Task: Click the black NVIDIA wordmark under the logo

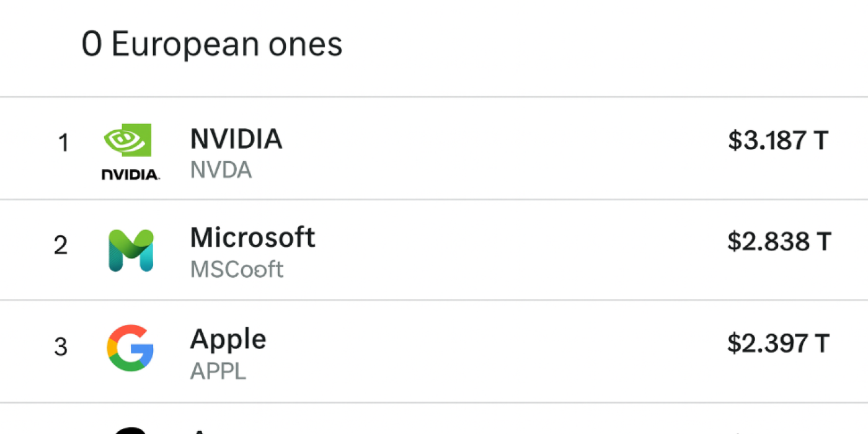Action: click(130, 175)
